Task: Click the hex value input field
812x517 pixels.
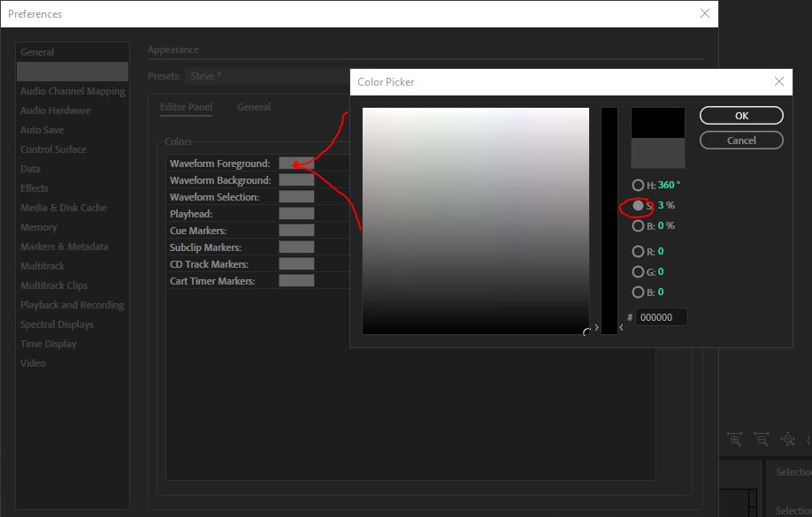Action: 663,316
